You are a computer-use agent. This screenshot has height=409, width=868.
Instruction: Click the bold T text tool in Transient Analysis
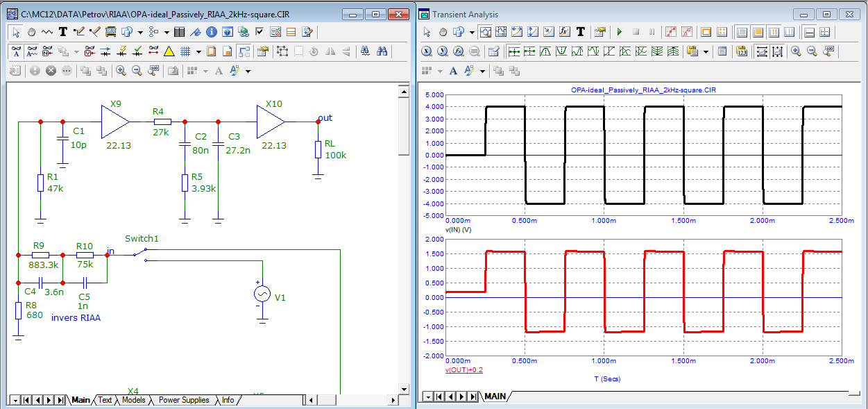(580, 31)
